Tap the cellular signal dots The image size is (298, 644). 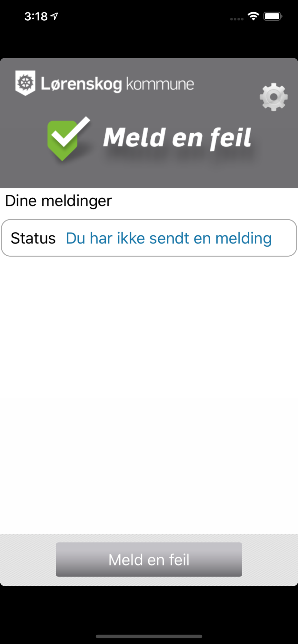coord(237,19)
